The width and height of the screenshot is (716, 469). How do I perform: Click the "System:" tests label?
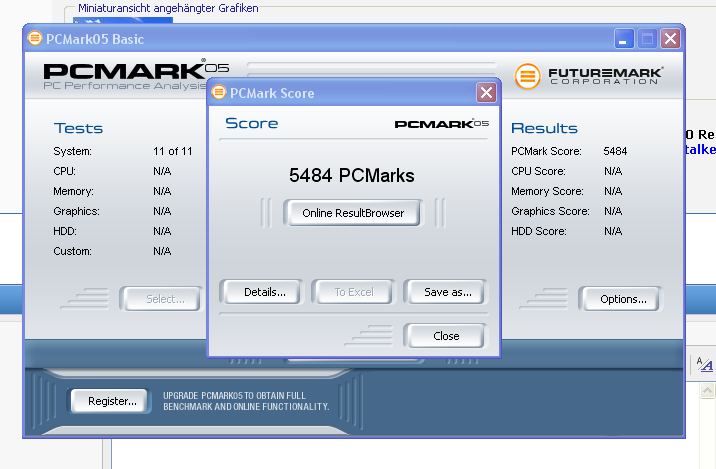tap(72, 151)
